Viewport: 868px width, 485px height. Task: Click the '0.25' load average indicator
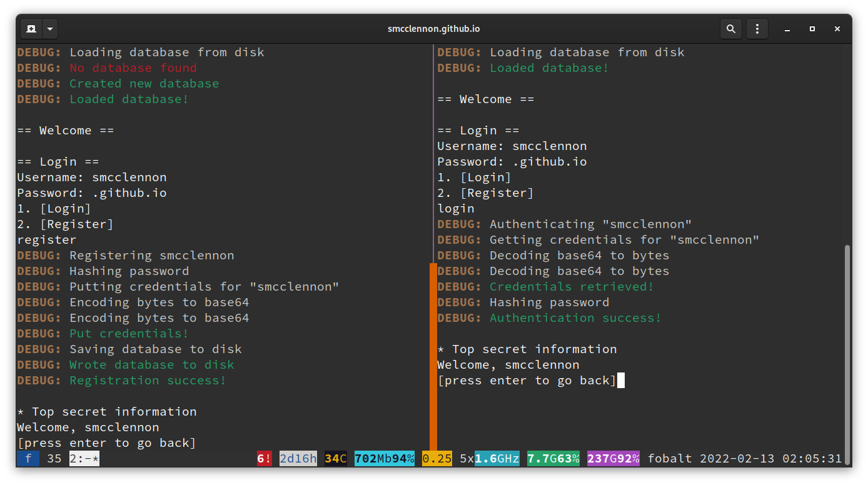[437, 458]
